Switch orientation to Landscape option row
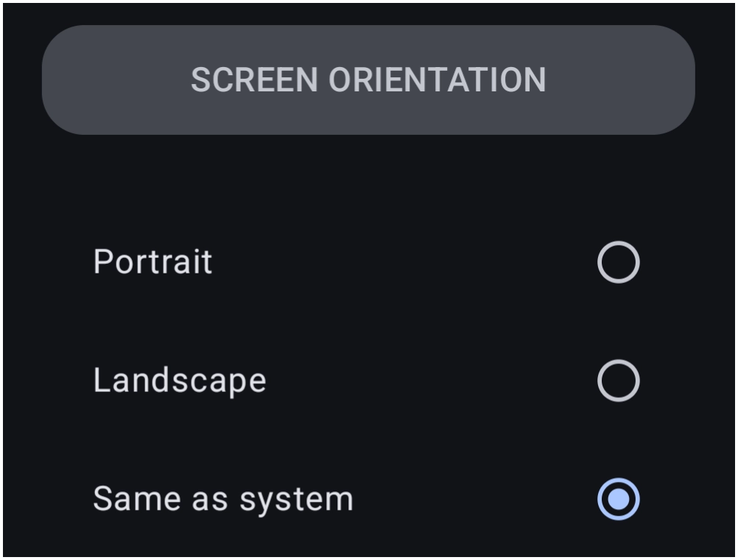Image resolution: width=738 pixels, height=560 pixels. (368, 380)
